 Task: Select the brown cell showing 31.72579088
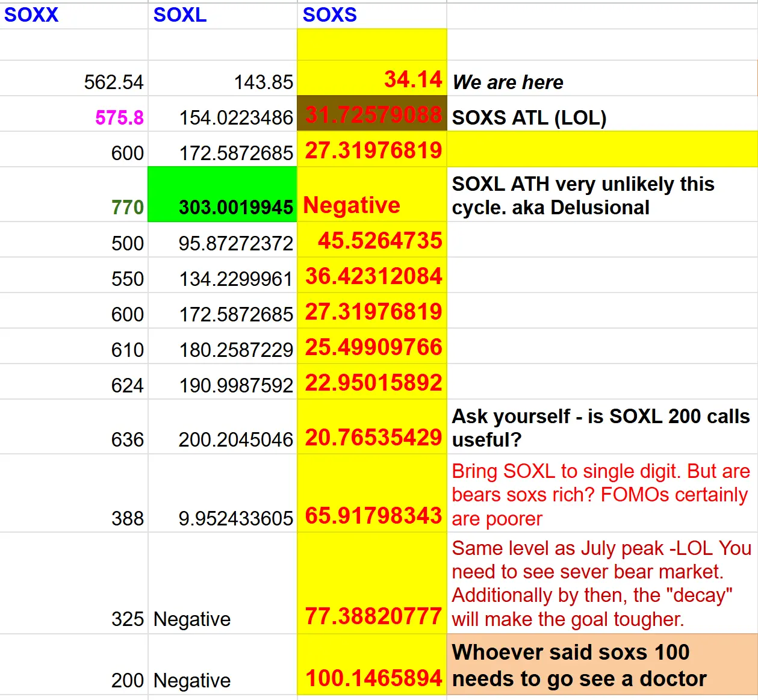pyautogui.click(x=372, y=114)
